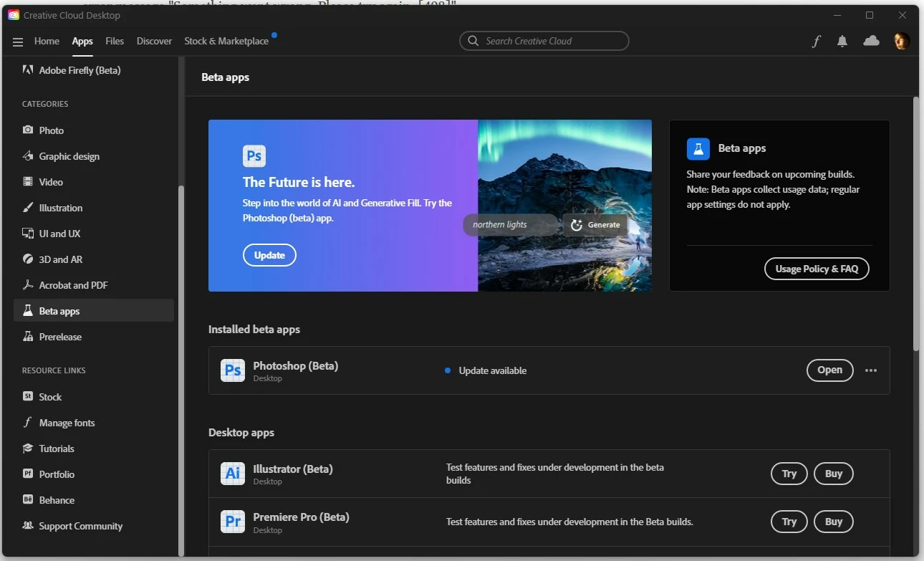The height and width of the screenshot is (561, 924).
Task: Select Beta apps in sidebar
Action: click(x=94, y=311)
